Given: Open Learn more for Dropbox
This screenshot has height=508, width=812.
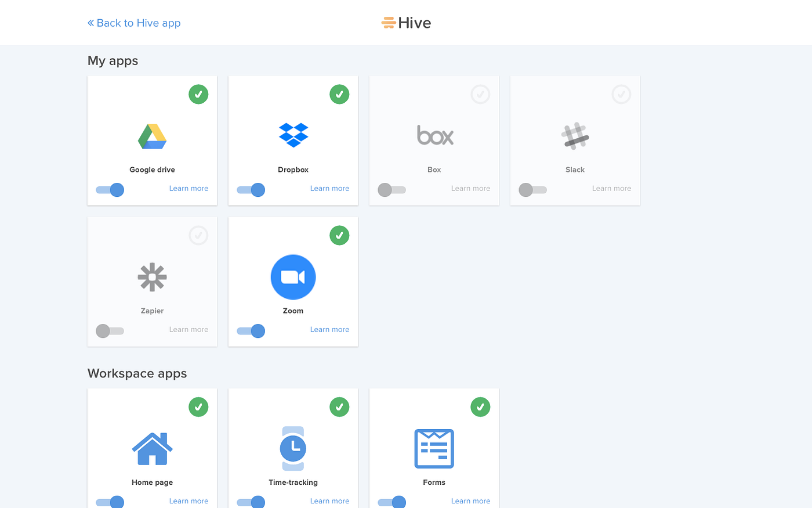Looking at the screenshot, I should click(329, 188).
